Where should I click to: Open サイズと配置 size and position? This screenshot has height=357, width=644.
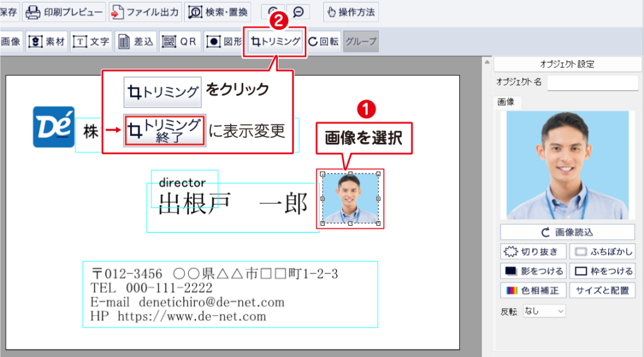[602, 290]
